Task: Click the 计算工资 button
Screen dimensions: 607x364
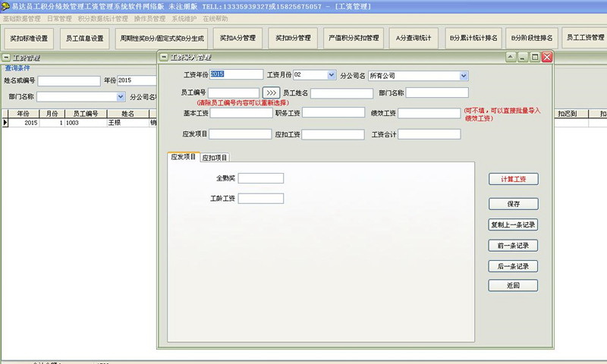Action: (514, 179)
